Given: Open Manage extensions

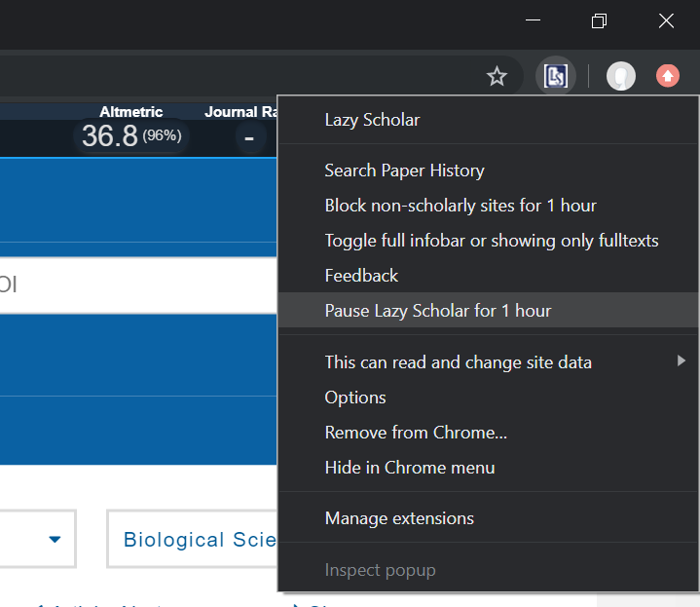Looking at the screenshot, I should 488,518.
